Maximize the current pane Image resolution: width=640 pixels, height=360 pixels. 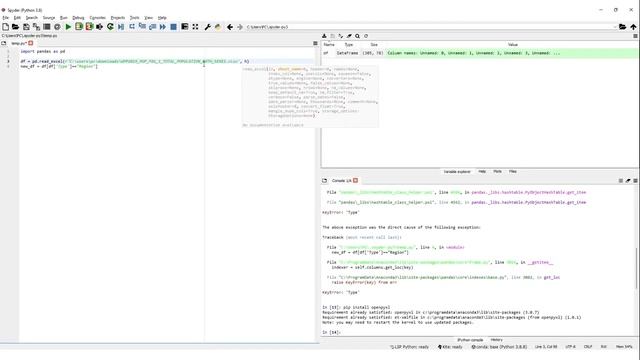pos(184,27)
